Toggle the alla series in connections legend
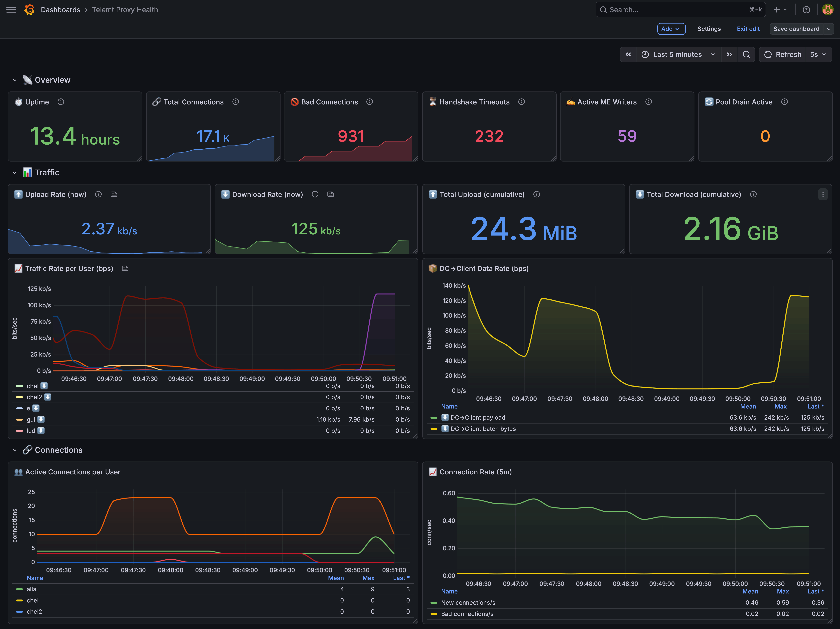840x629 pixels. pos(32,589)
